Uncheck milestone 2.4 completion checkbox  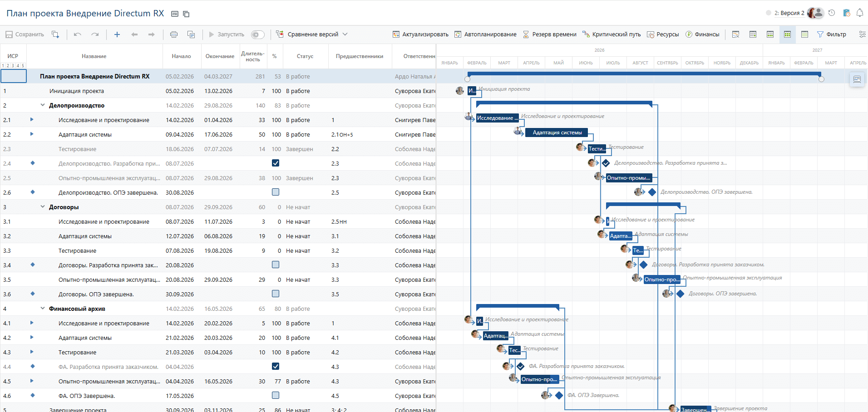pyautogui.click(x=276, y=163)
